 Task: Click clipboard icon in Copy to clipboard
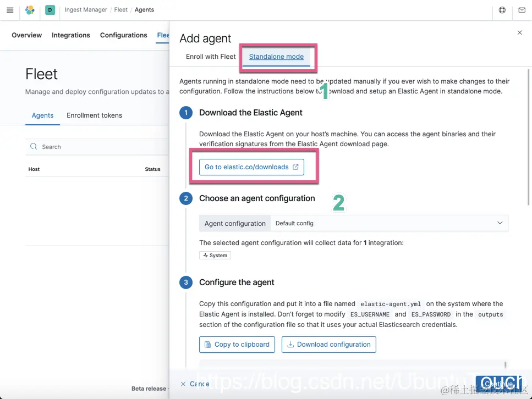[x=207, y=345]
